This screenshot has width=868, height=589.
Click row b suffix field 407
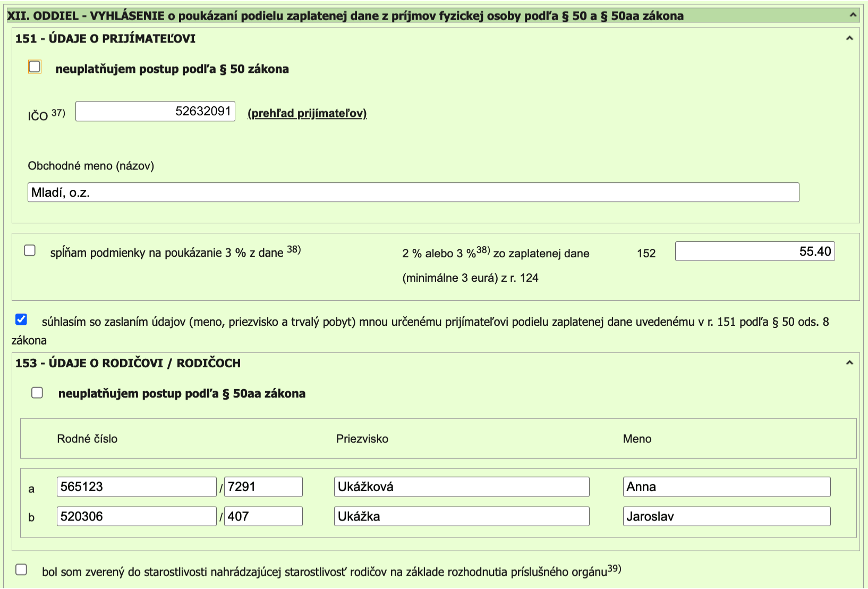(x=263, y=517)
